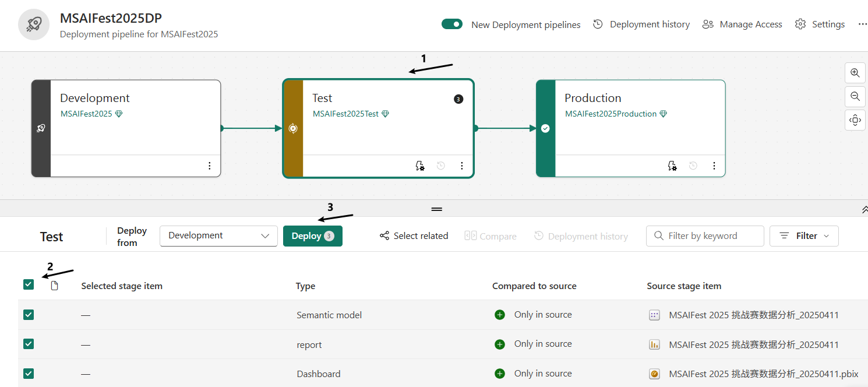Sort by Source stage item column
The height and width of the screenshot is (387, 868).
click(x=684, y=286)
